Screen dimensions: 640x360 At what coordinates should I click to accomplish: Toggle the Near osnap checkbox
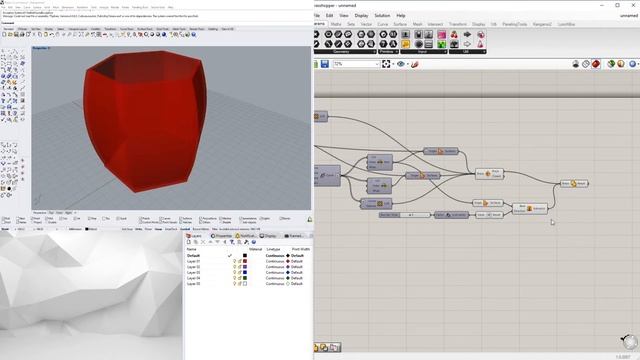click(x=18, y=218)
